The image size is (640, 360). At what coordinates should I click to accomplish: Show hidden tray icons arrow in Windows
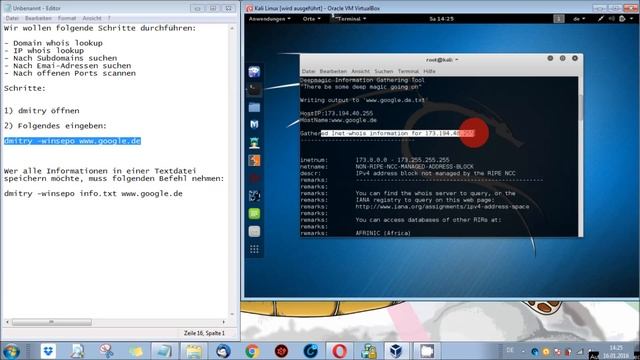[523, 351]
